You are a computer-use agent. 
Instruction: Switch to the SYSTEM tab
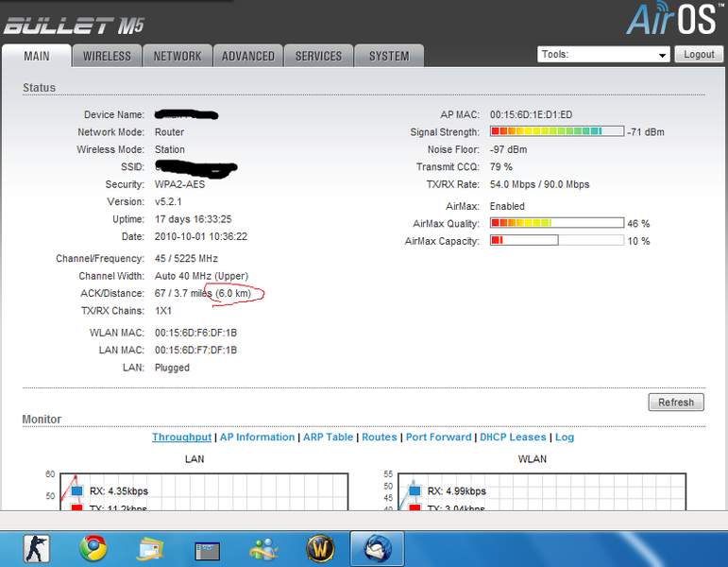pyautogui.click(x=389, y=57)
